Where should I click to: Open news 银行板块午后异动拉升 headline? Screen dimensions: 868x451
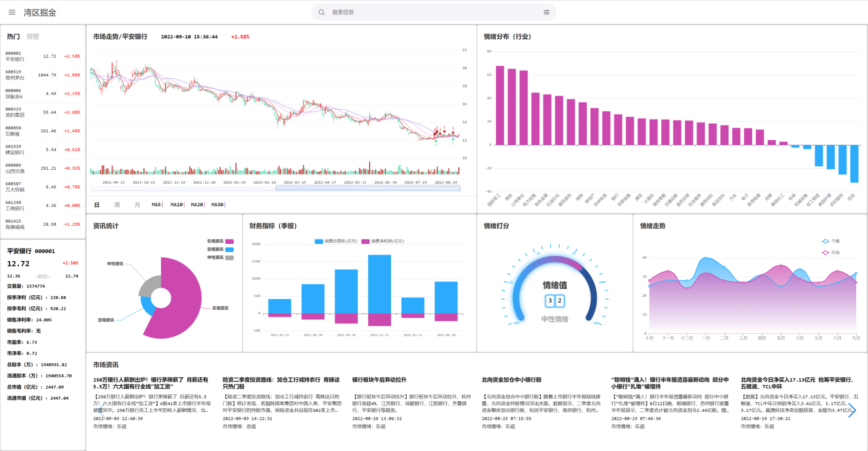click(x=379, y=380)
